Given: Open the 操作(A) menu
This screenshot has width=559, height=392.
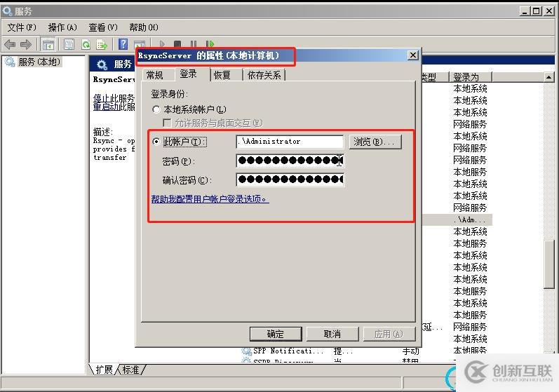Looking at the screenshot, I should click(x=62, y=27).
